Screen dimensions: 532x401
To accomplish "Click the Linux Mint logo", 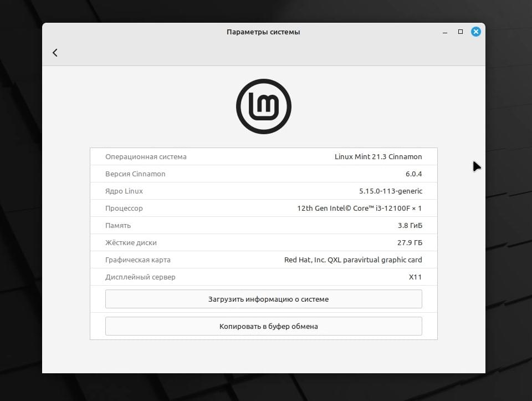I will pyautogui.click(x=264, y=106).
